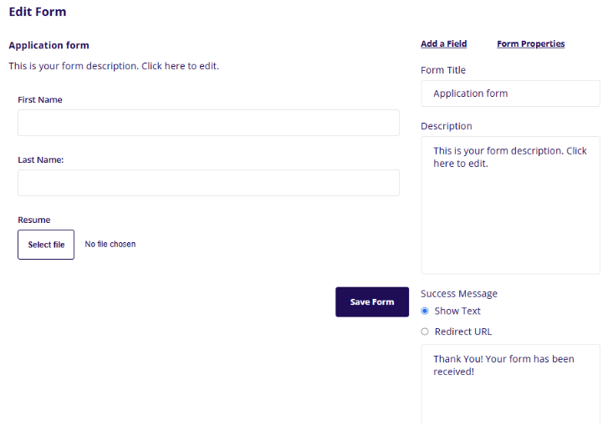Screen dimensions: 608x425
Task: Click inside the Last Name text box
Action: [x=208, y=182]
